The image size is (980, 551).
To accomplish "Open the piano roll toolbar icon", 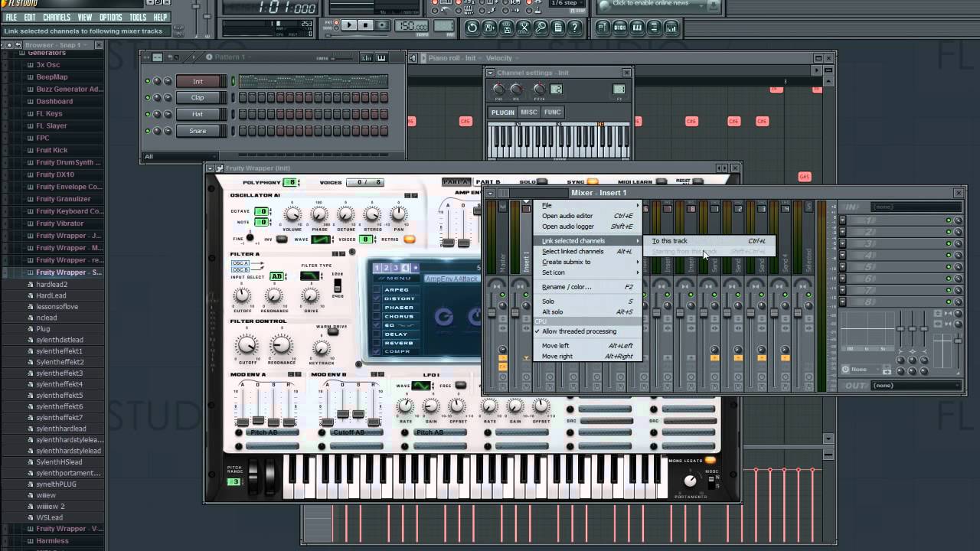I will coord(637,28).
